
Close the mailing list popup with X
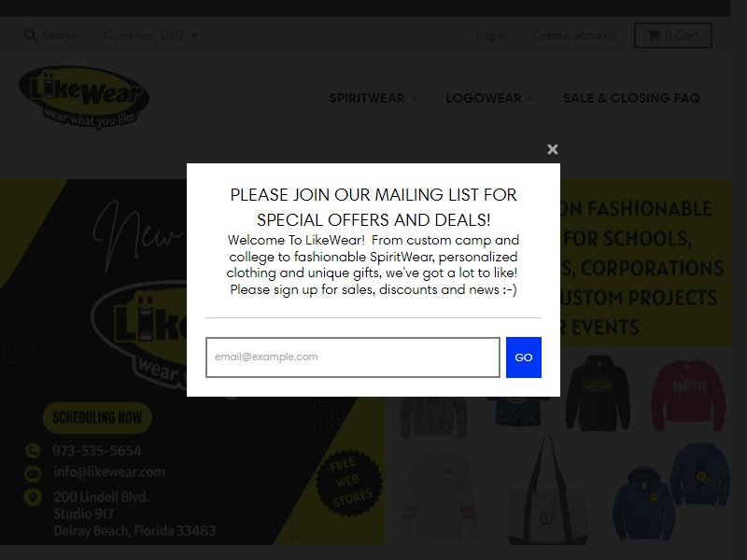(552, 149)
